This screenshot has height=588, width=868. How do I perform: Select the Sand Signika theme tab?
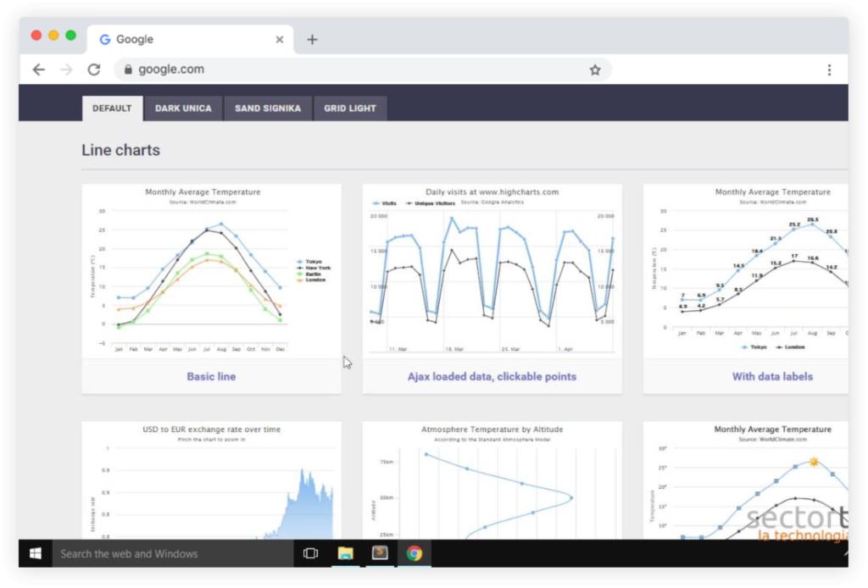point(268,108)
